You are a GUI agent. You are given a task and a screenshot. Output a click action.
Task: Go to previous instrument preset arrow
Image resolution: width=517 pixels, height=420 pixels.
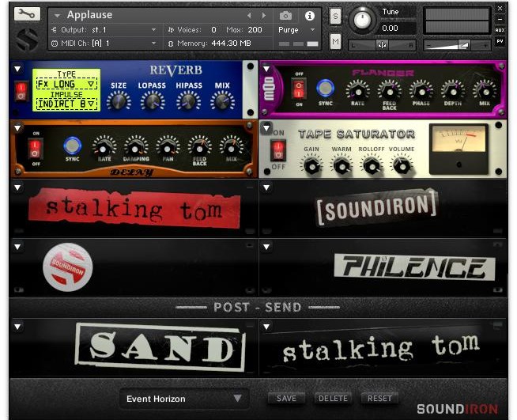pyautogui.click(x=249, y=16)
